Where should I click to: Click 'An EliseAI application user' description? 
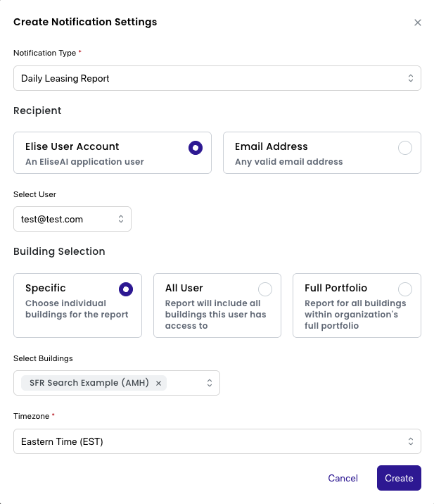pos(84,162)
